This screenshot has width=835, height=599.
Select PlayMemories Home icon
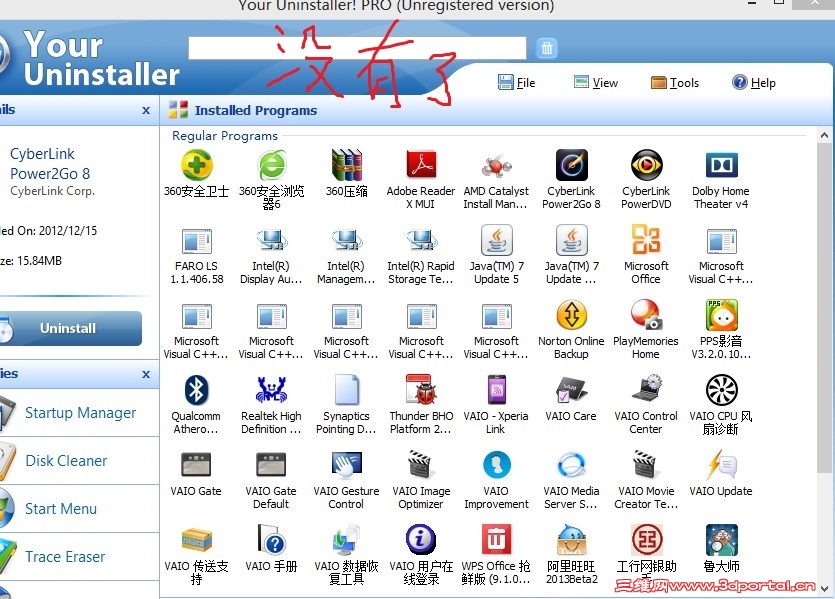[x=646, y=315]
